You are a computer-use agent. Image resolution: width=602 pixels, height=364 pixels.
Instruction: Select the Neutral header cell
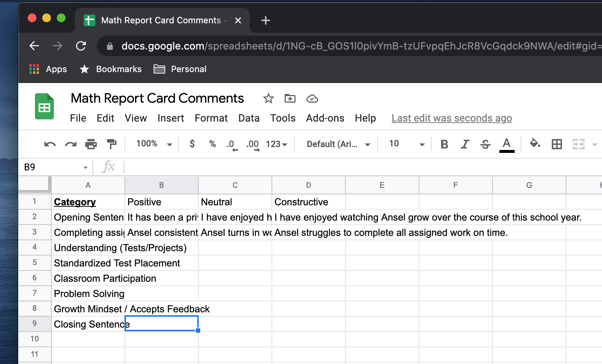(x=235, y=202)
